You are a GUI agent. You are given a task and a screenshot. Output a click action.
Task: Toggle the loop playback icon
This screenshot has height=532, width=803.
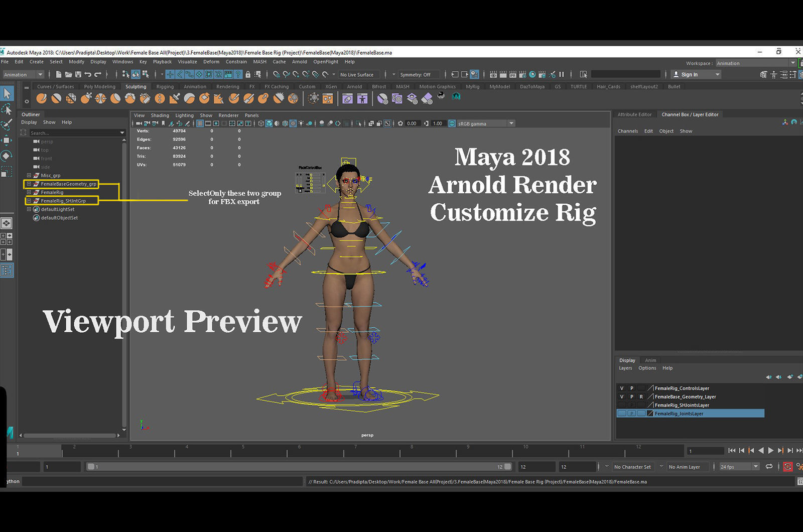769,467
